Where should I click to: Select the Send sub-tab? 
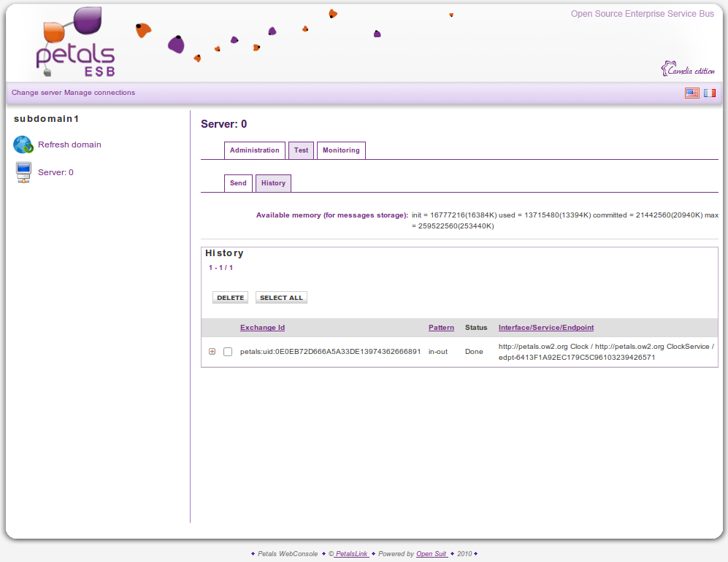238,183
